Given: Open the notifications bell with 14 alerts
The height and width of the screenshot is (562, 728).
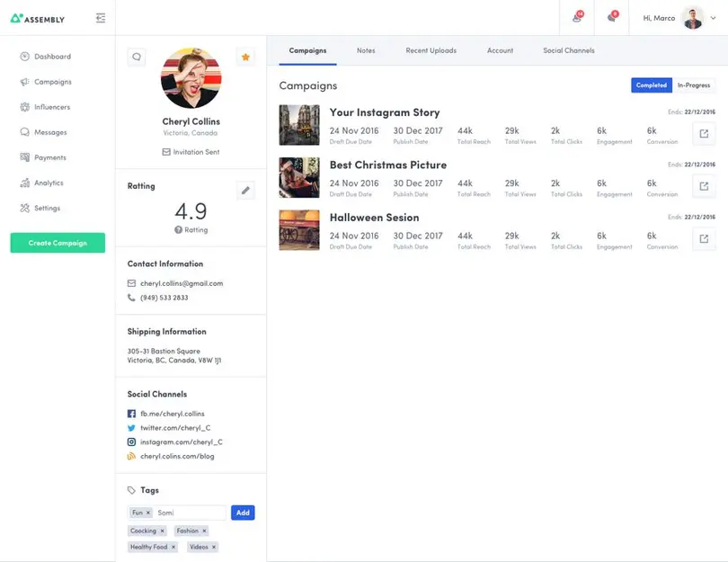Looking at the screenshot, I should coord(576,17).
